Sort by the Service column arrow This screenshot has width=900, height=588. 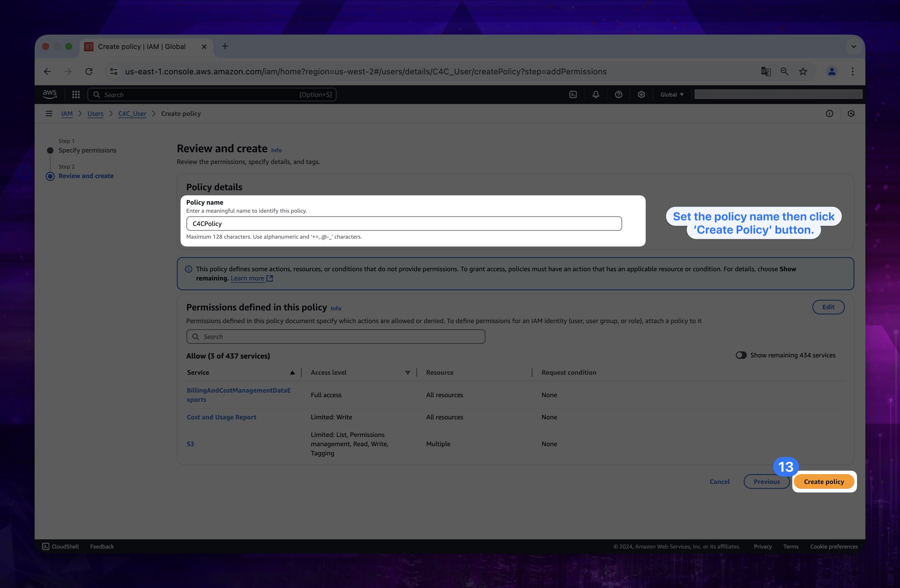coord(292,372)
